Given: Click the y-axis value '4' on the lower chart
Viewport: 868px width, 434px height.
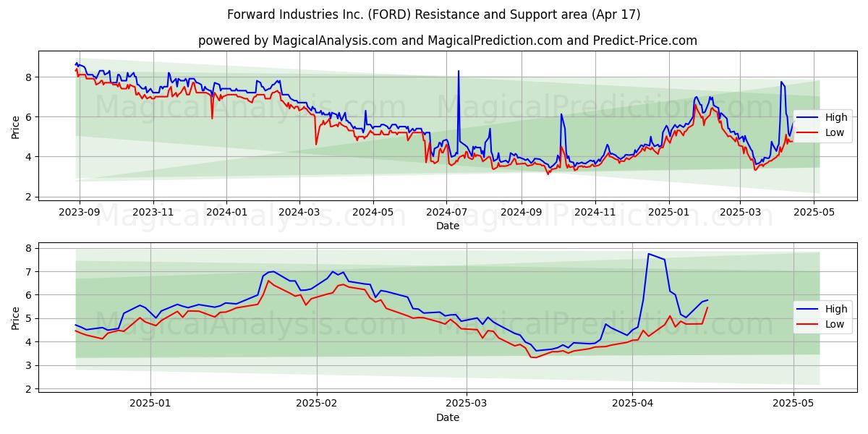Looking at the screenshot, I should (30, 342).
